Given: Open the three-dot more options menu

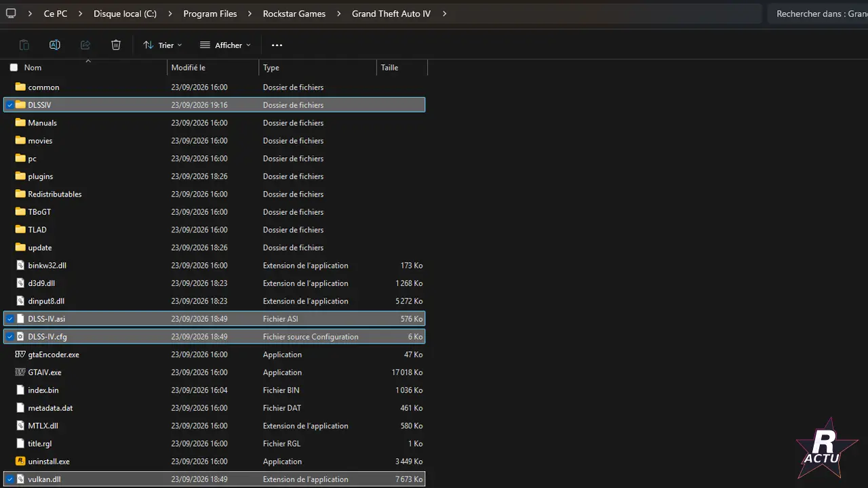Looking at the screenshot, I should coord(277,45).
